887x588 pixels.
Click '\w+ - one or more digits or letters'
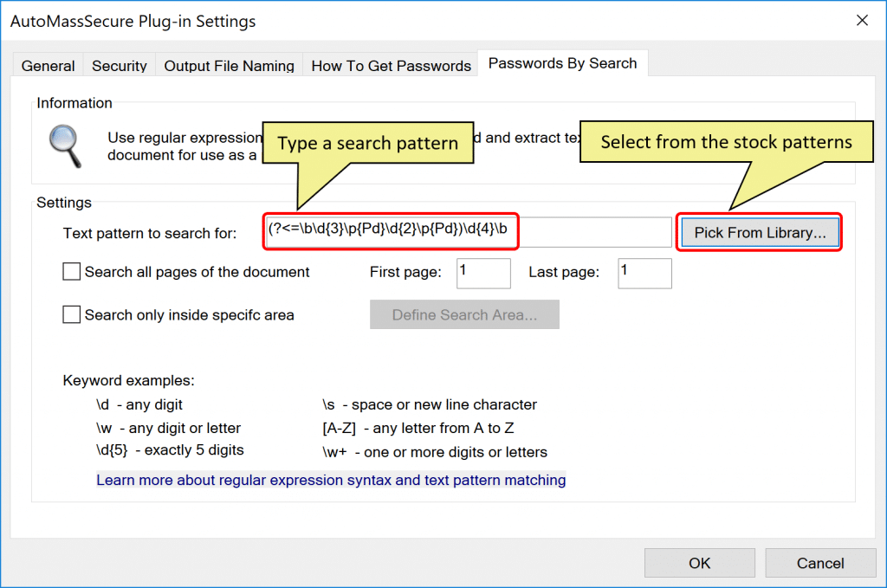pyautogui.click(x=435, y=452)
